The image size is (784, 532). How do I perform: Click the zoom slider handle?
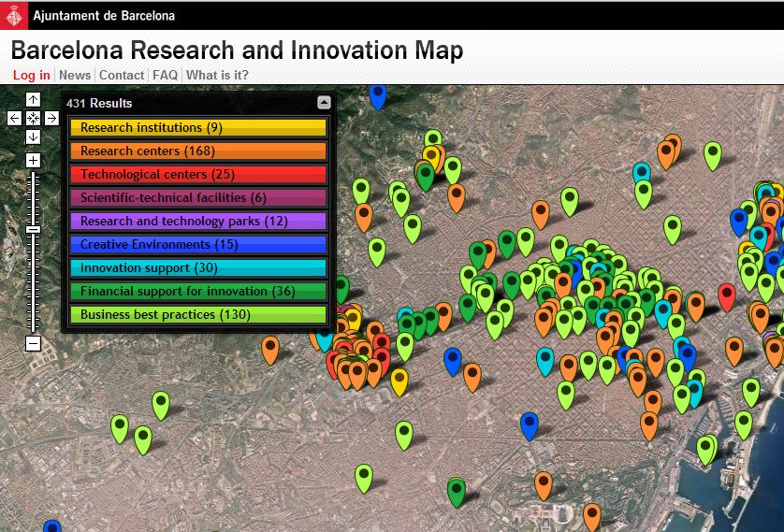[33, 229]
